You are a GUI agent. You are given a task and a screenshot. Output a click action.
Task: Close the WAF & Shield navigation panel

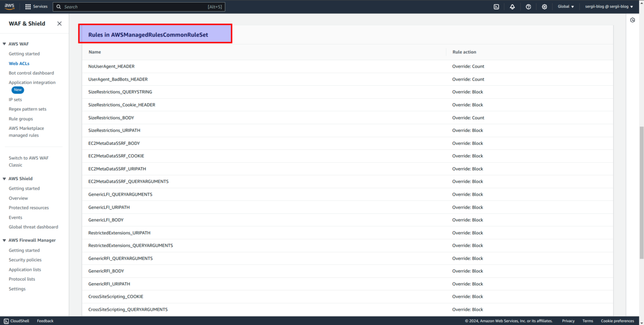59,24
